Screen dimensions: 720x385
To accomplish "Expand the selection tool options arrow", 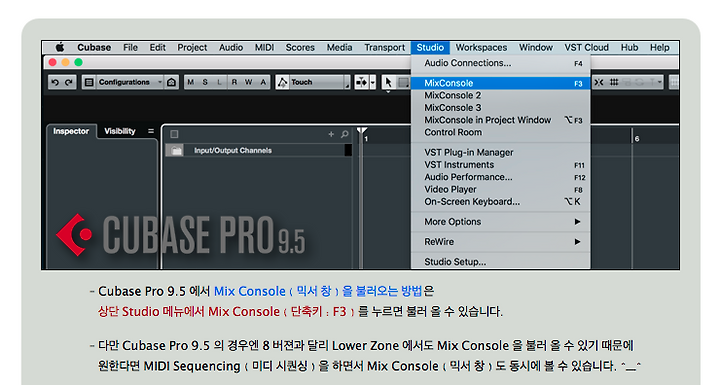I will 388,91.
